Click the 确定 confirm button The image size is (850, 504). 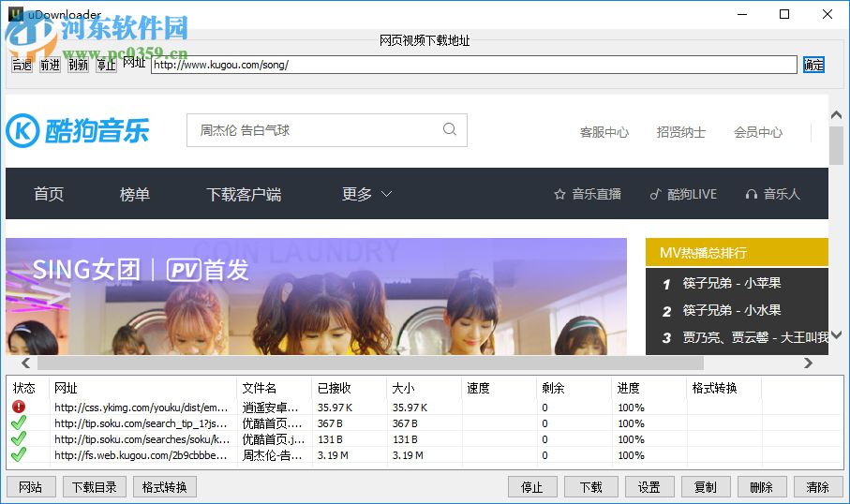(813, 65)
